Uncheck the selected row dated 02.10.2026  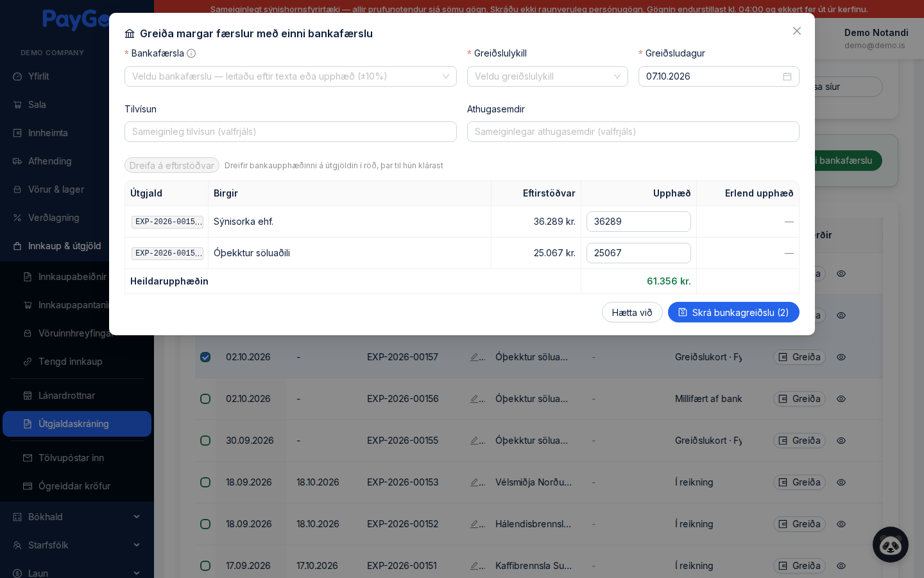click(x=205, y=357)
